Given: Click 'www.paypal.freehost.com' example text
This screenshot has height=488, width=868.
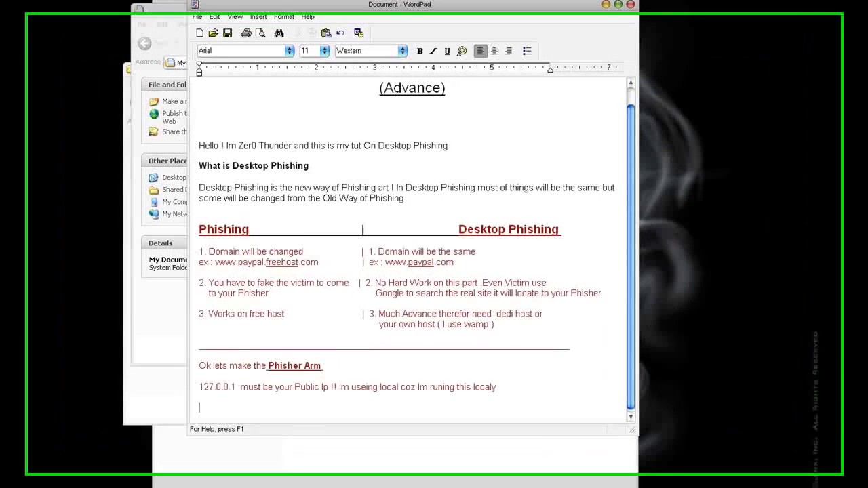Looking at the screenshot, I should [x=267, y=262].
